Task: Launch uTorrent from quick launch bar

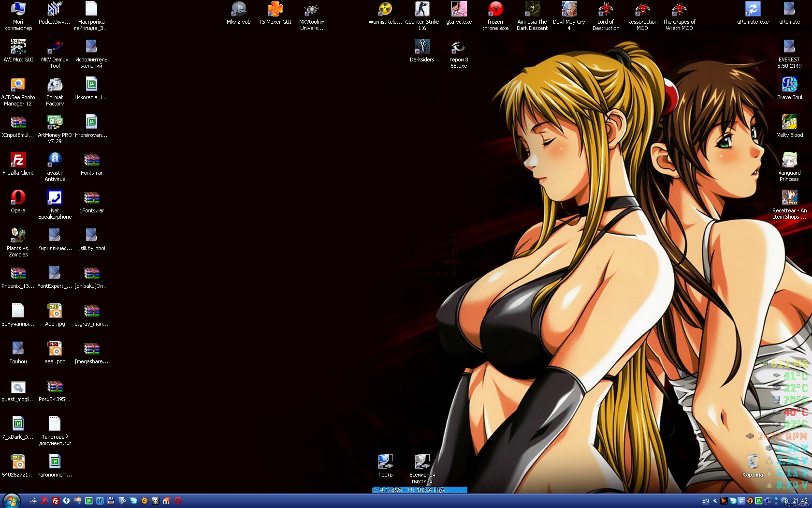Action: pos(89,501)
